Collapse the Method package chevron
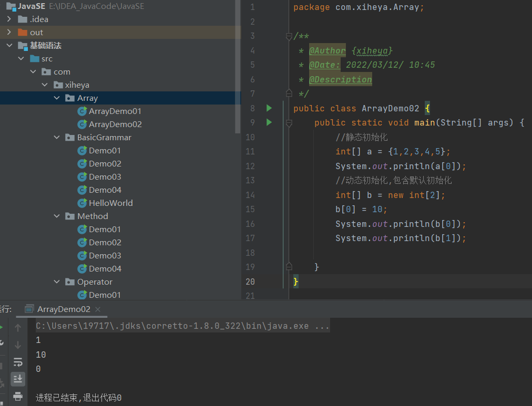 point(57,216)
